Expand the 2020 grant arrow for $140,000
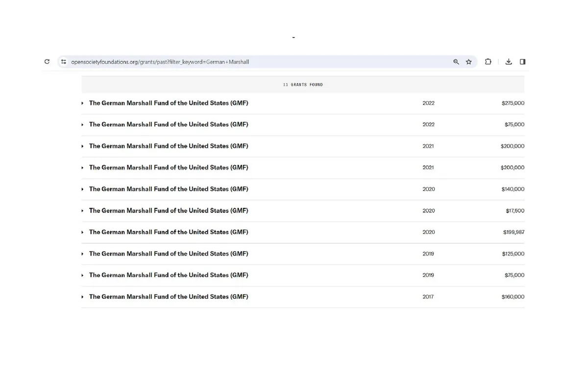This screenshot has width=588, height=390. click(x=83, y=189)
